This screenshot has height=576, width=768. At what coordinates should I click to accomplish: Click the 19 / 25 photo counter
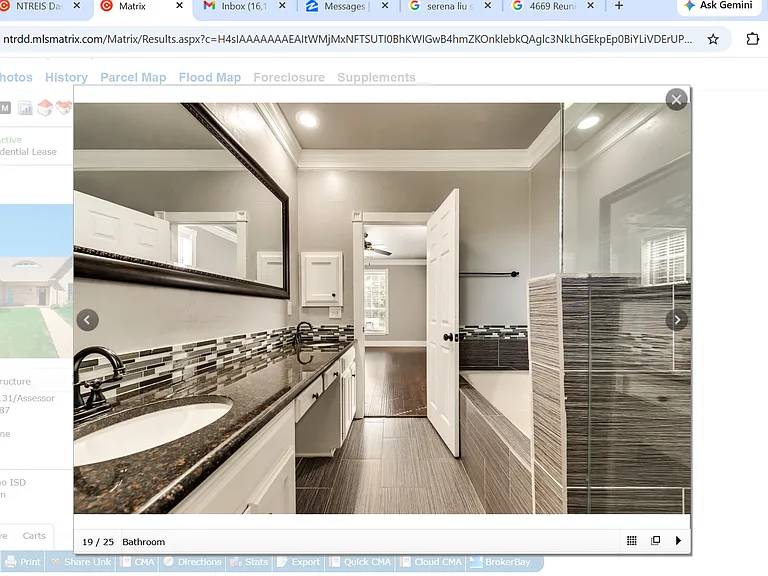coord(98,542)
